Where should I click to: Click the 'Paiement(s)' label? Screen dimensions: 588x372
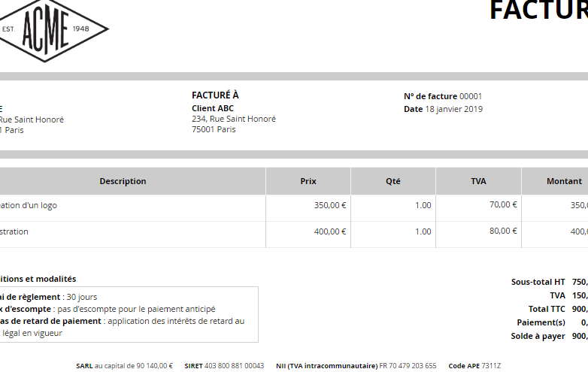[541, 322]
